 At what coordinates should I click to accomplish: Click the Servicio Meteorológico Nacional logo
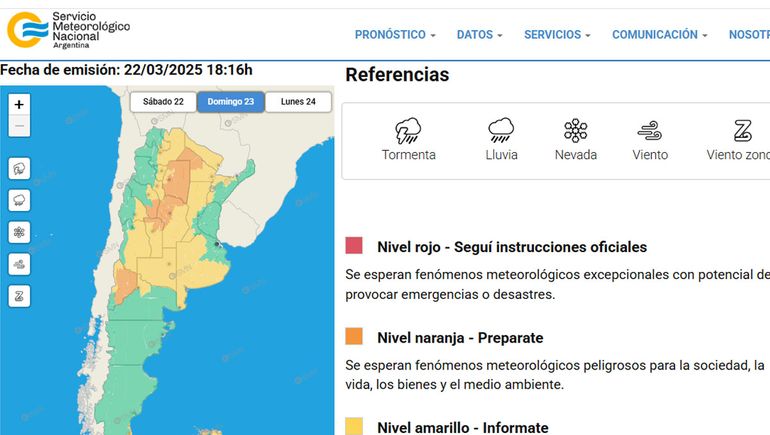tap(68, 30)
